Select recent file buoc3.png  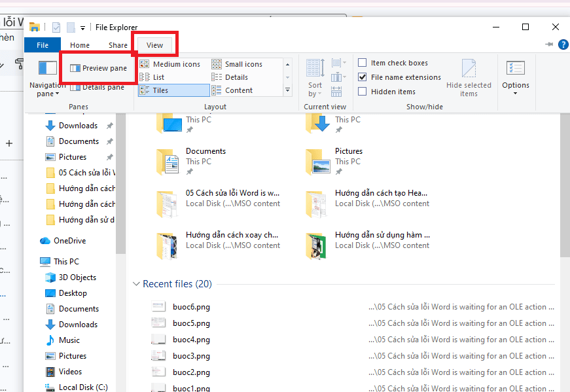191,356
